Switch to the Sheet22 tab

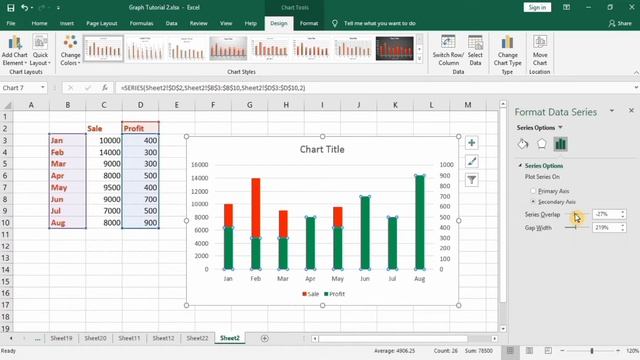[x=197, y=338]
